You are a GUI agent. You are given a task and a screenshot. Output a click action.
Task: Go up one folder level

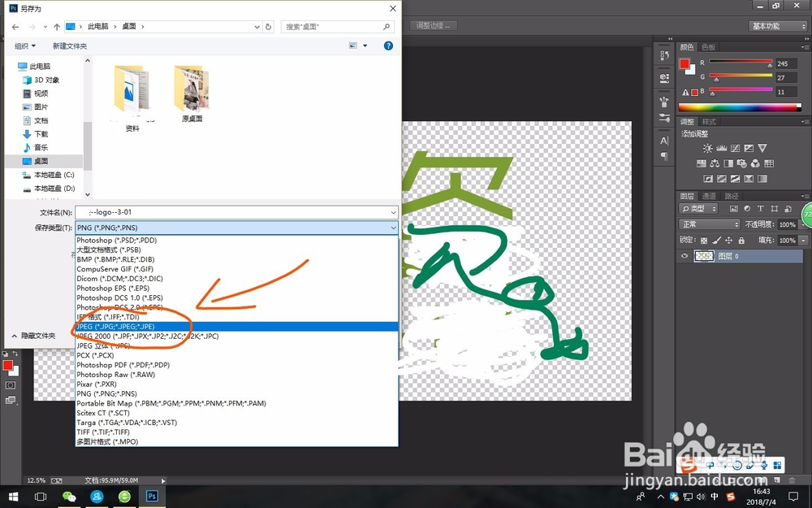(57, 27)
